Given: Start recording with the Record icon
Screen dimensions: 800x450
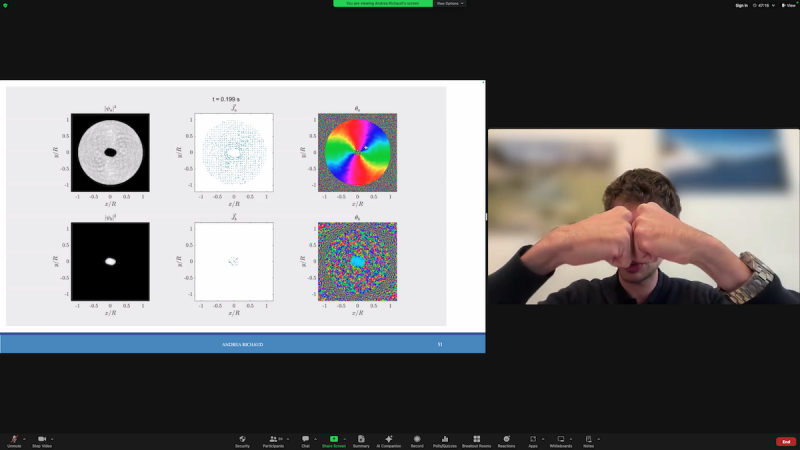Looking at the screenshot, I should (417, 439).
